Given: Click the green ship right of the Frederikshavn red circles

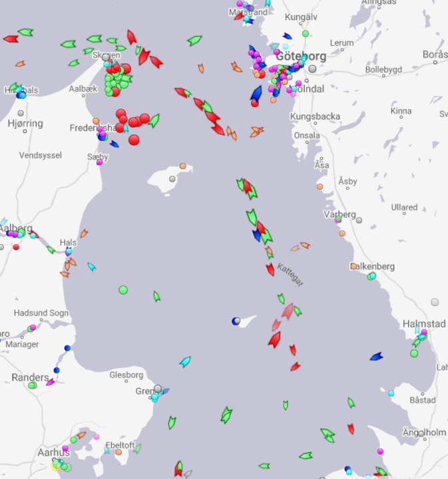Looking at the screenshot, I should tap(154, 120).
